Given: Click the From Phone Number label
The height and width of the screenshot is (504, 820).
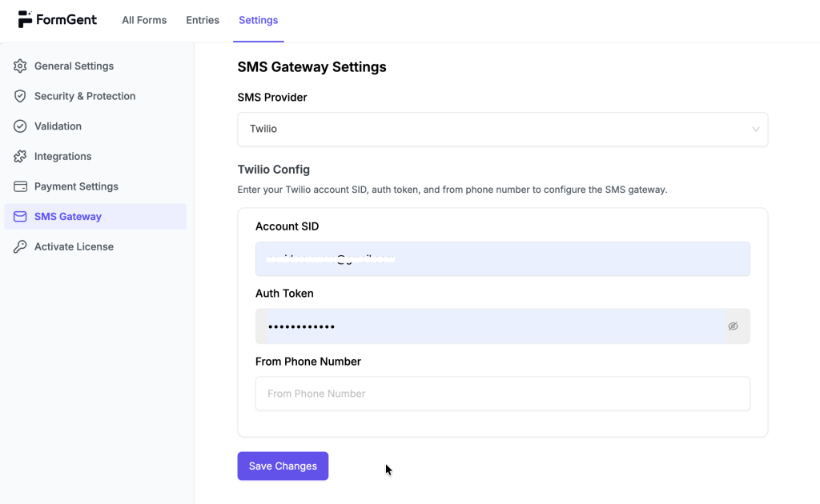Looking at the screenshot, I should (308, 362).
